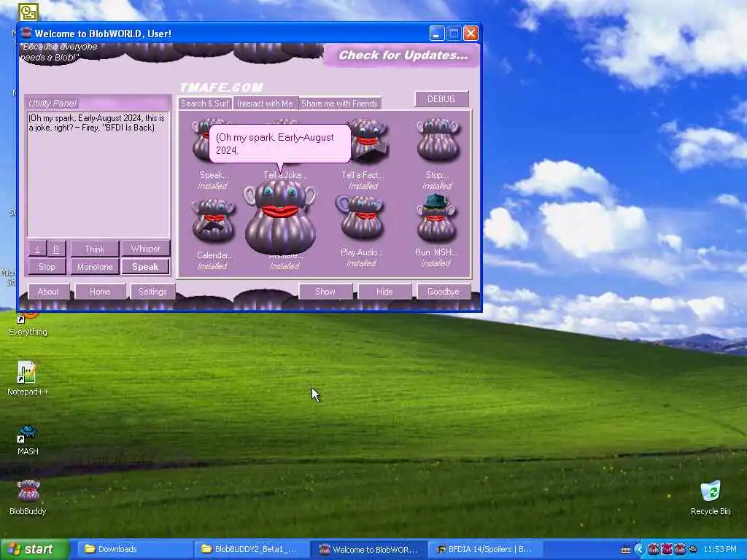Viewport: 747px width, 560px height.
Task: Click the Show button
Action: click(x=325, y=292)
